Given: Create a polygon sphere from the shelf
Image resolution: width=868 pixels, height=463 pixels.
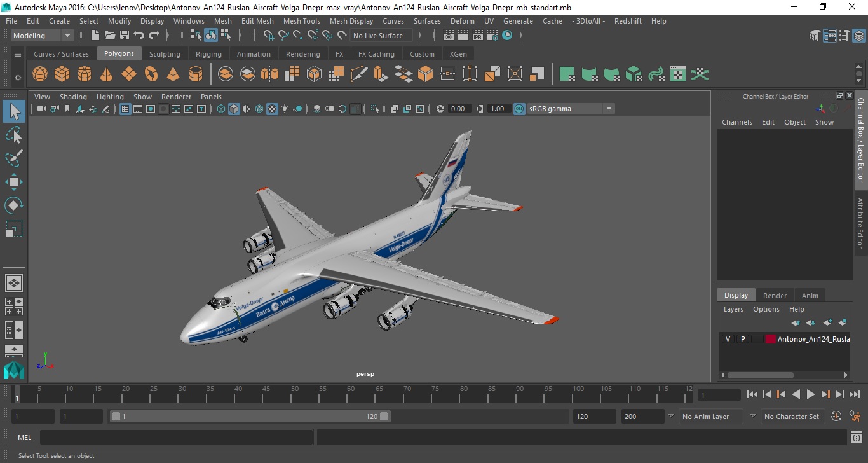Looking at the screenshot, I should pos(40,74).
